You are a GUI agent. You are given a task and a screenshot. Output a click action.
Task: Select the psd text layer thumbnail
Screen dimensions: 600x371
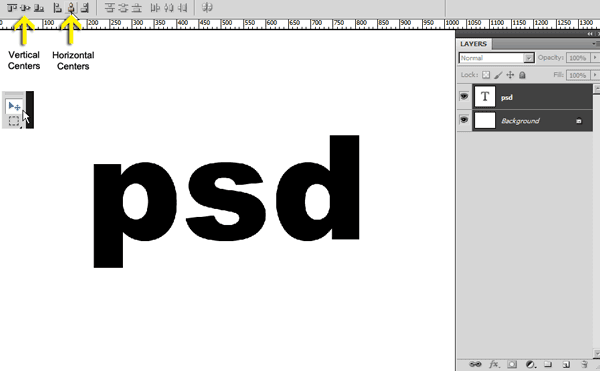click(x=485, y=97)
